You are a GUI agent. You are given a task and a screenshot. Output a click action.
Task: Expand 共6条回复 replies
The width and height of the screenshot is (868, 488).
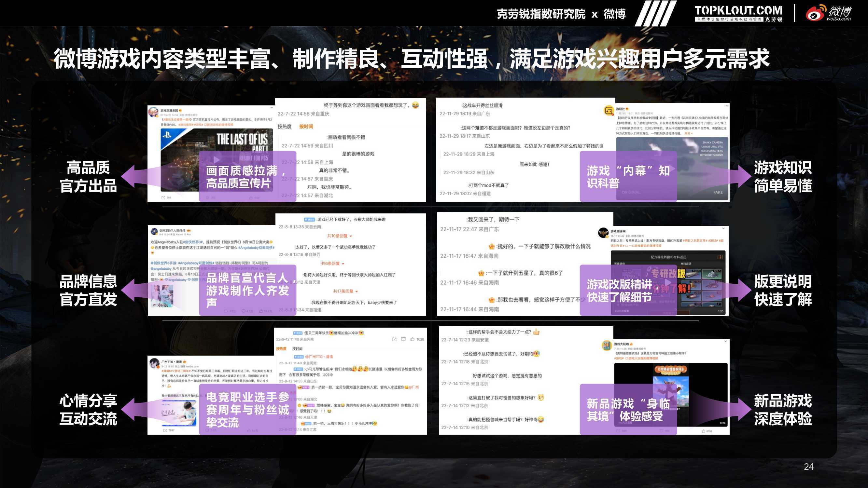[332, 264]
